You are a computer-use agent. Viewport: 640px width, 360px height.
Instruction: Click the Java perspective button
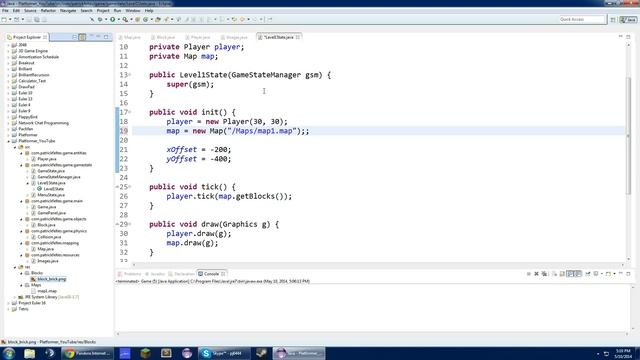tap(629, 19)
